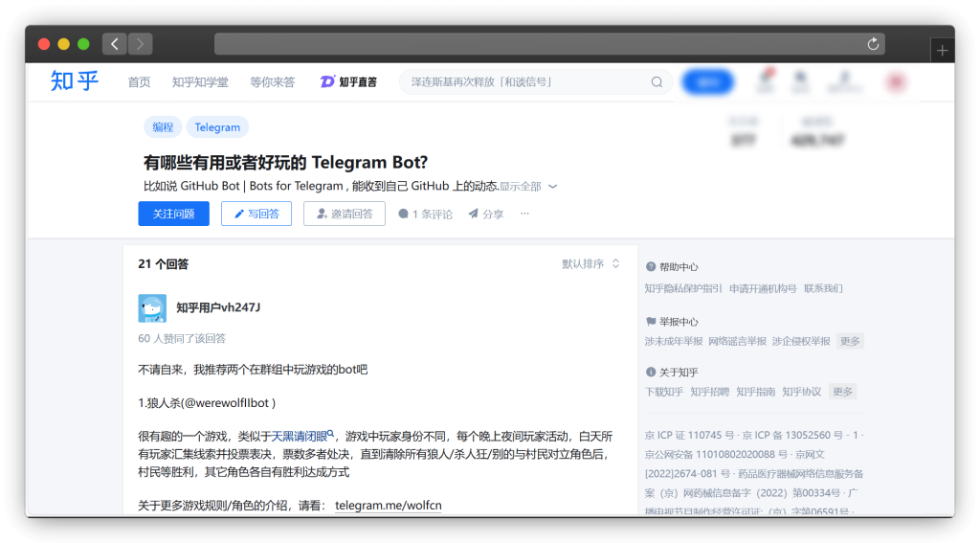
Task: Click the Zhihu 知乎 logo
Action: [75, 81]
